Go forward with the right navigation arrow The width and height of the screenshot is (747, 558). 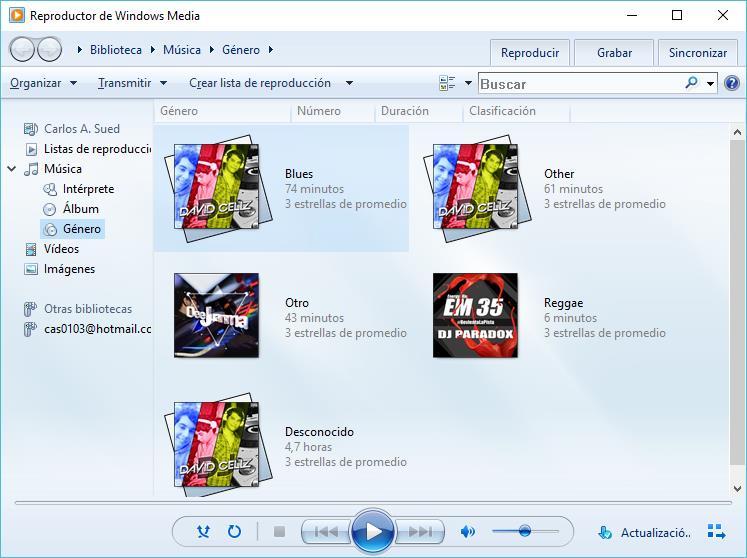(50, 50)
